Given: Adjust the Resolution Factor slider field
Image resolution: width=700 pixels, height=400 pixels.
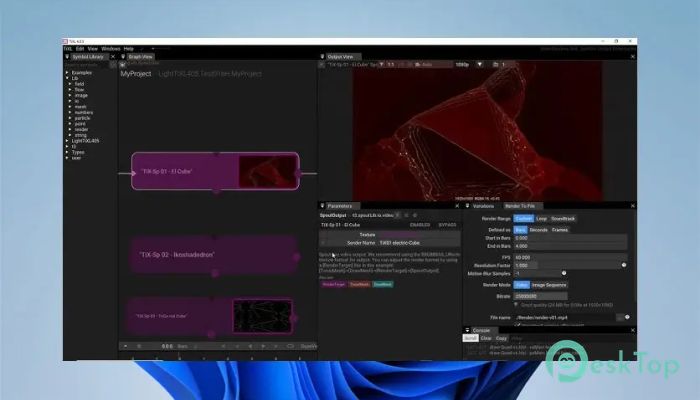Looking at the screenshot, I should click(x=567, y=265).
